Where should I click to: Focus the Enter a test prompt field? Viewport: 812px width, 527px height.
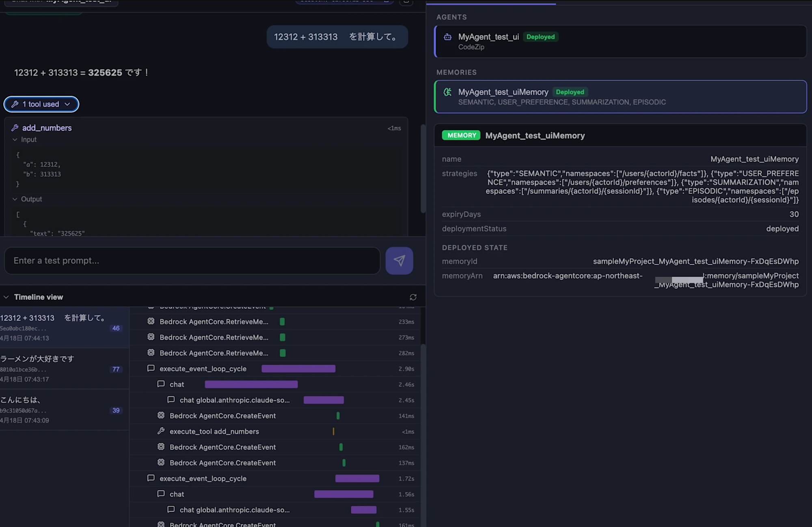(x=192, y=260)
